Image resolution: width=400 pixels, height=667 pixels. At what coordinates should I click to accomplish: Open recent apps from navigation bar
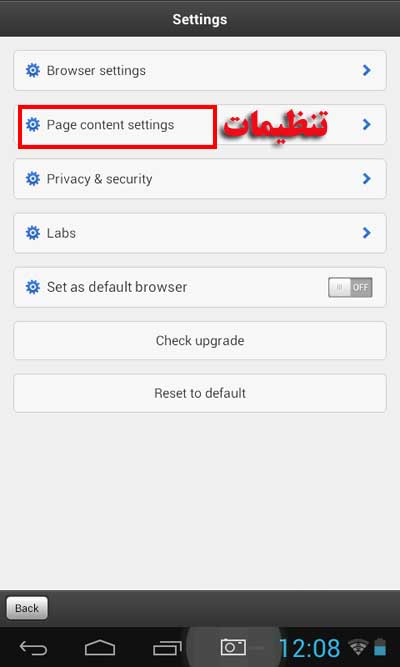167,649
